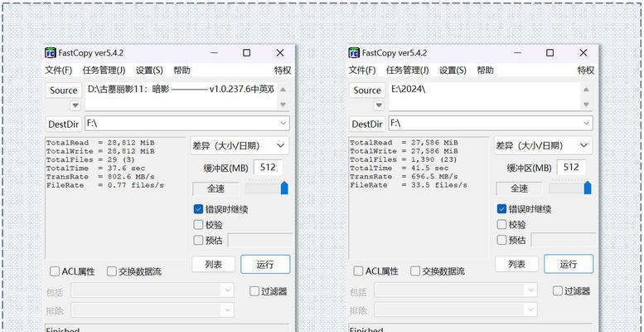Click 列表 button in left window
The image size is (644, 332).
point(213,264)
